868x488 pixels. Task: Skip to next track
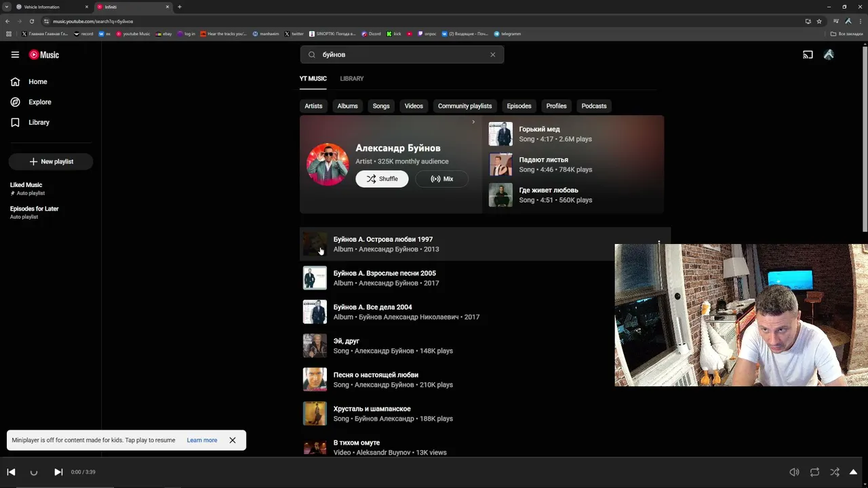pyautogui.click(x=58, y=472)
